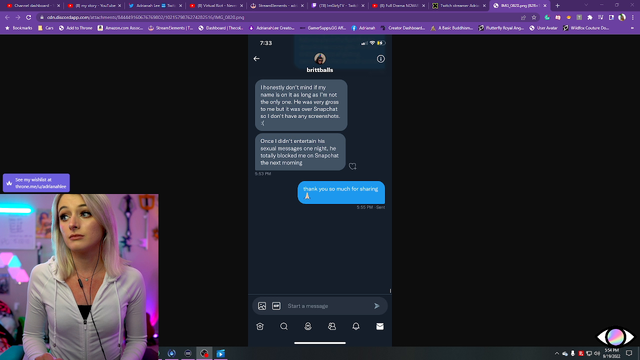Screen dimensions: 640x360
Task: Click the 'See my wishlist at throne.me' banner
Action: click(36, 183)
